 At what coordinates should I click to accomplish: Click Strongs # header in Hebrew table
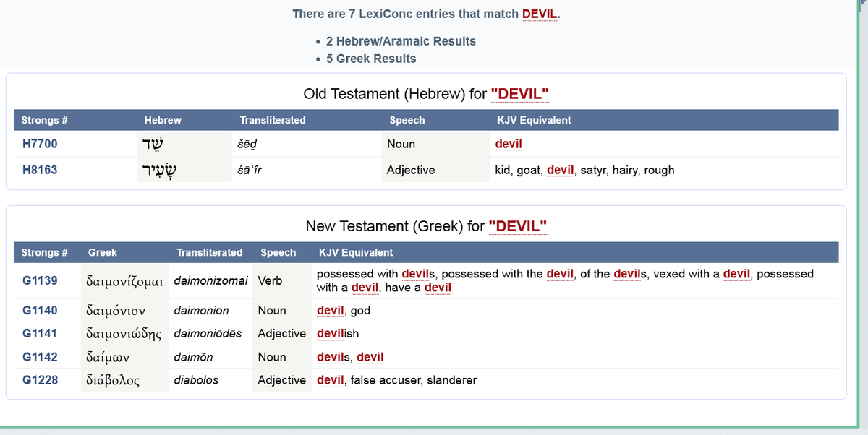[45, 120]
